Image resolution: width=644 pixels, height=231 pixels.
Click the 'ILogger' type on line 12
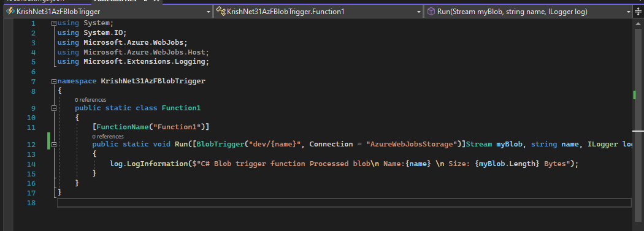click(x=603, y=145)
